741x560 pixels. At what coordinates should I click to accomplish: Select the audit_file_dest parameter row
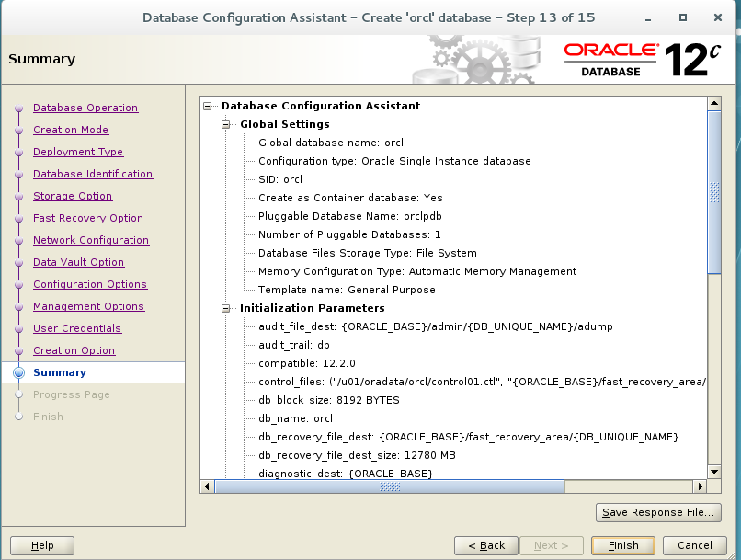tap(435, 326)
